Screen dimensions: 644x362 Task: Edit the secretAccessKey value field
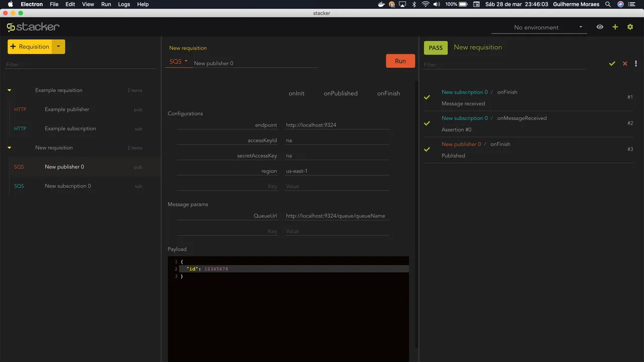(337, 156)
